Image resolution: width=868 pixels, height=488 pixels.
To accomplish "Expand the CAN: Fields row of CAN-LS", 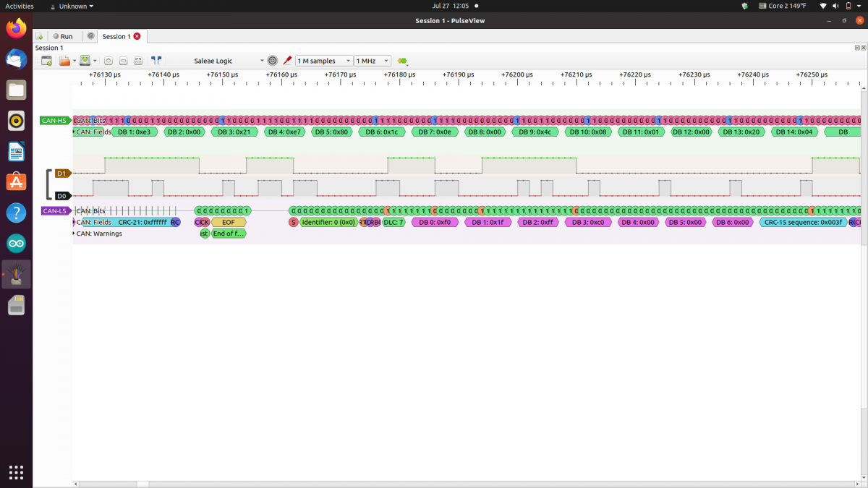I will coord(72,222).
